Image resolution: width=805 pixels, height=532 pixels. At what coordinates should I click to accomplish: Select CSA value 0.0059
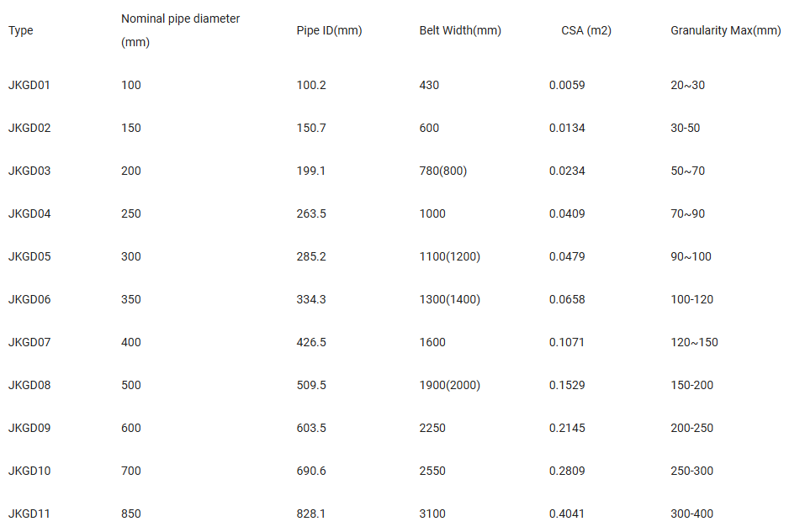point(567,85)
